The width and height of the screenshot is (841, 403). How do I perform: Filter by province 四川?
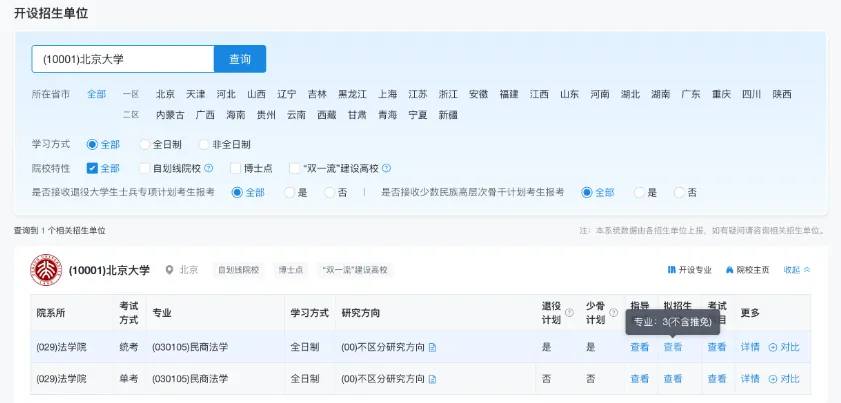[751, 94]
